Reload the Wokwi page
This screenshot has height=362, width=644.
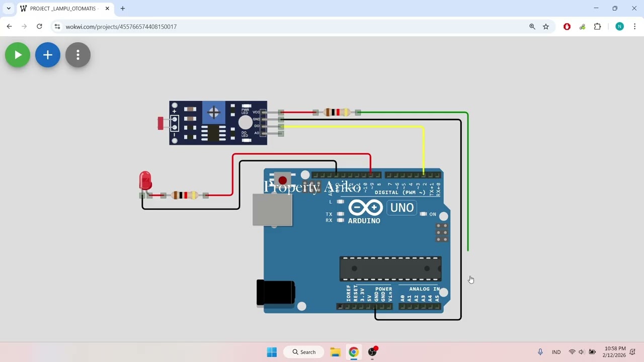(x=39, y=27)
